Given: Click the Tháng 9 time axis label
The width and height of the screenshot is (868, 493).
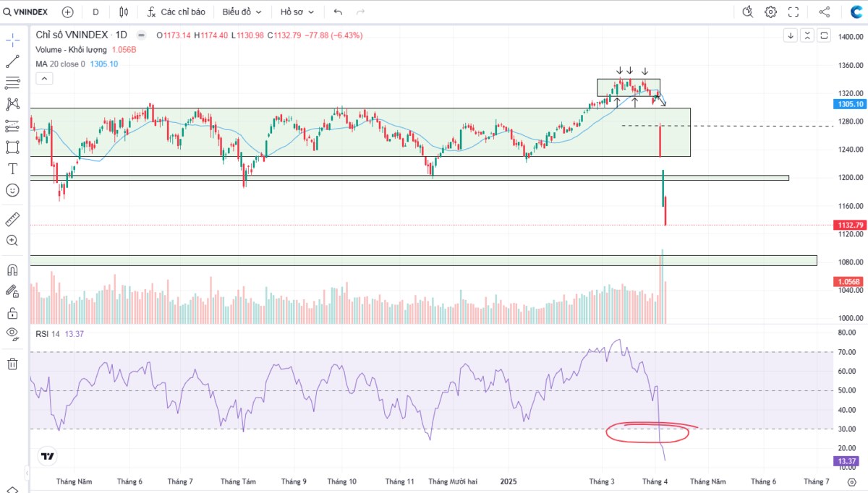Looking at the screenshot, I should [294, 481].
